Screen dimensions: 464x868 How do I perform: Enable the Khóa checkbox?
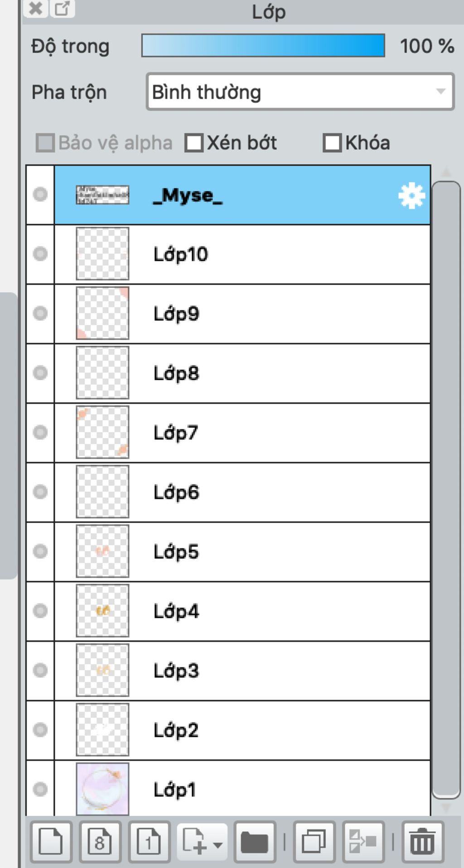(332, 143)
